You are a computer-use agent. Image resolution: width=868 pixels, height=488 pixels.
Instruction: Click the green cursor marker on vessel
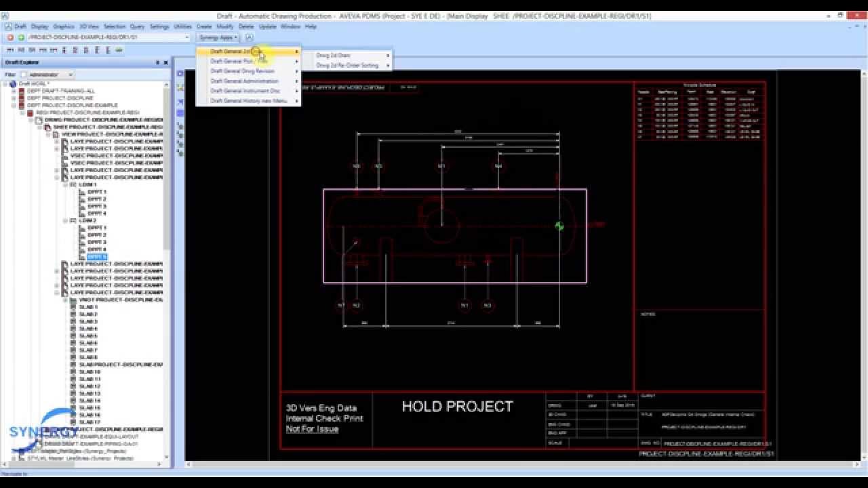559,226
